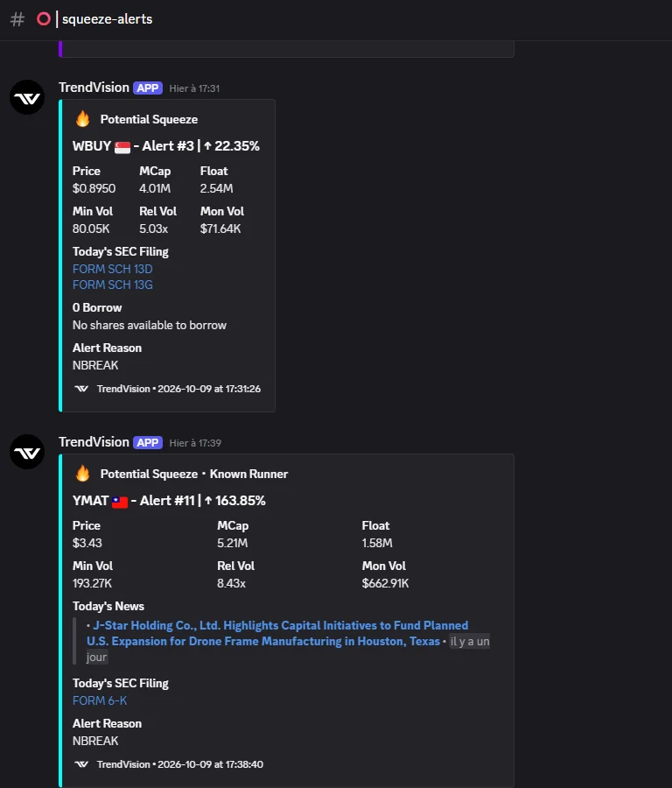Click the fire icon in WBUY alert

(82, 119)
